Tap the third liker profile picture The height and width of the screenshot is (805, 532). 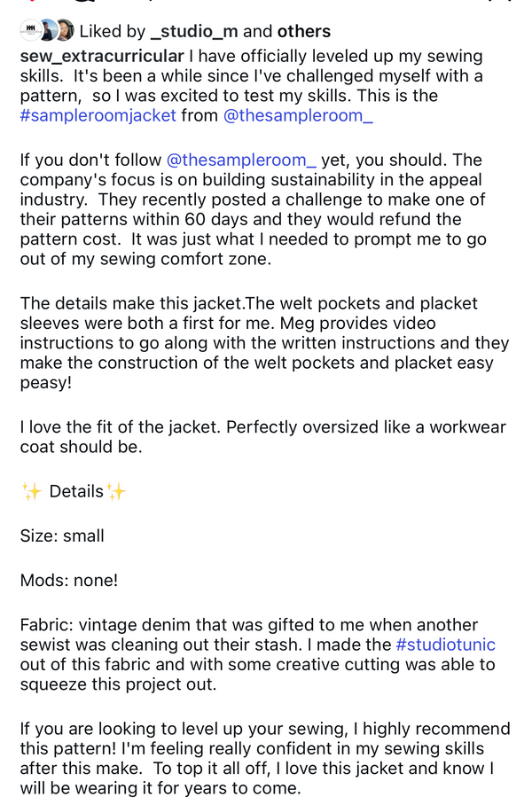[x=64, y=31]
